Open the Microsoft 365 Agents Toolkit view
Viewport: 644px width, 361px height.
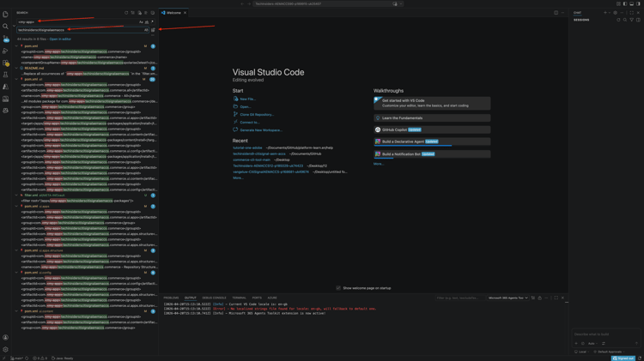click(x=5, y=111)
